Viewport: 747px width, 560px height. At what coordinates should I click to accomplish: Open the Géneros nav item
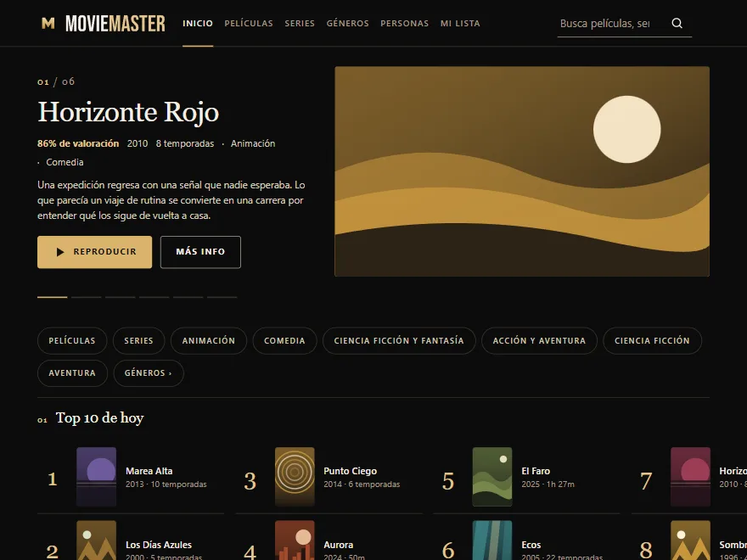tap(348, 24)
